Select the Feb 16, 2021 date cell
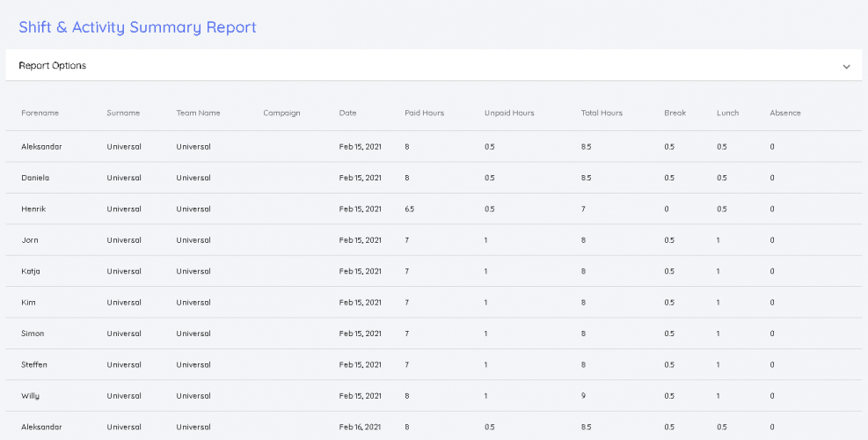 point(361,427)
